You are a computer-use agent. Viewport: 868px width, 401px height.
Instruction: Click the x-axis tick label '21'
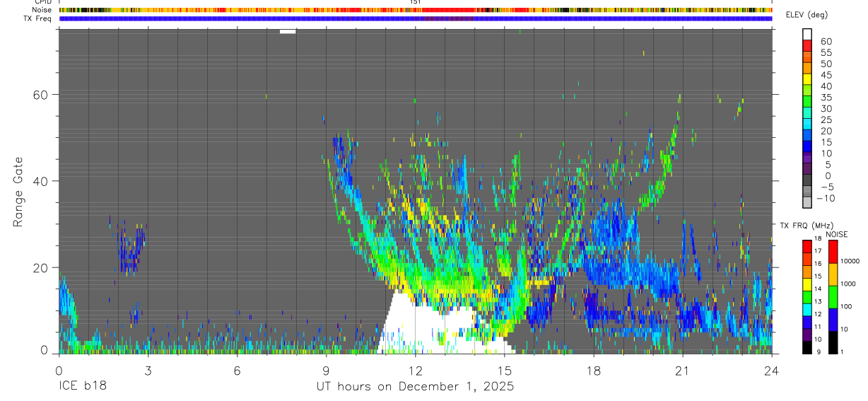pyautogui.click(x=683, y=370)
